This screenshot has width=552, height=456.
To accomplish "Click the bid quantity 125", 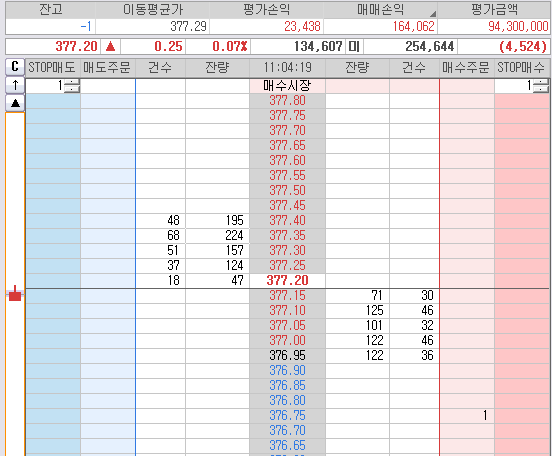I will click(x=374, y=311).
